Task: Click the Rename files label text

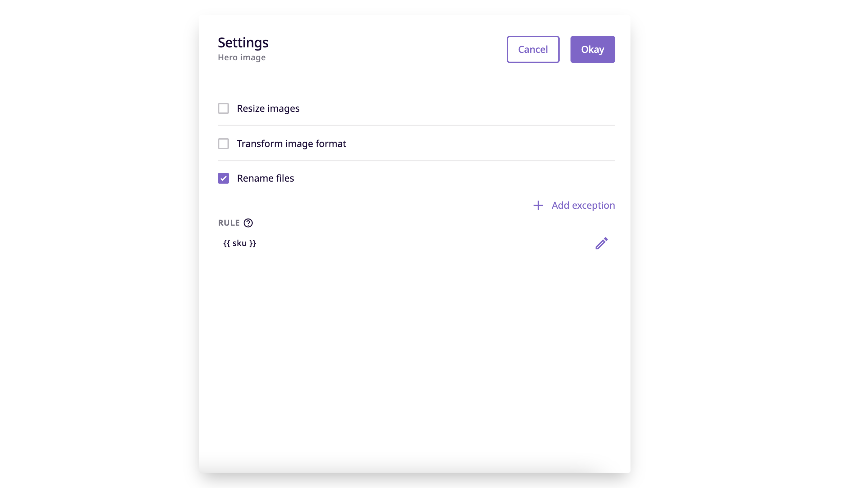Action: click(x=266, y=178)
